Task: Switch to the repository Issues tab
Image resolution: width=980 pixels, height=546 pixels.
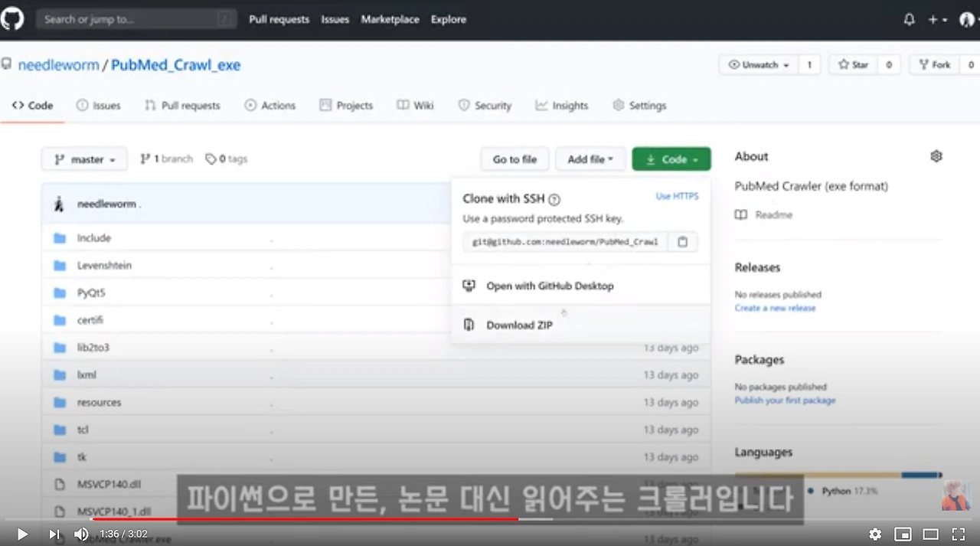Action: point(98,106)
